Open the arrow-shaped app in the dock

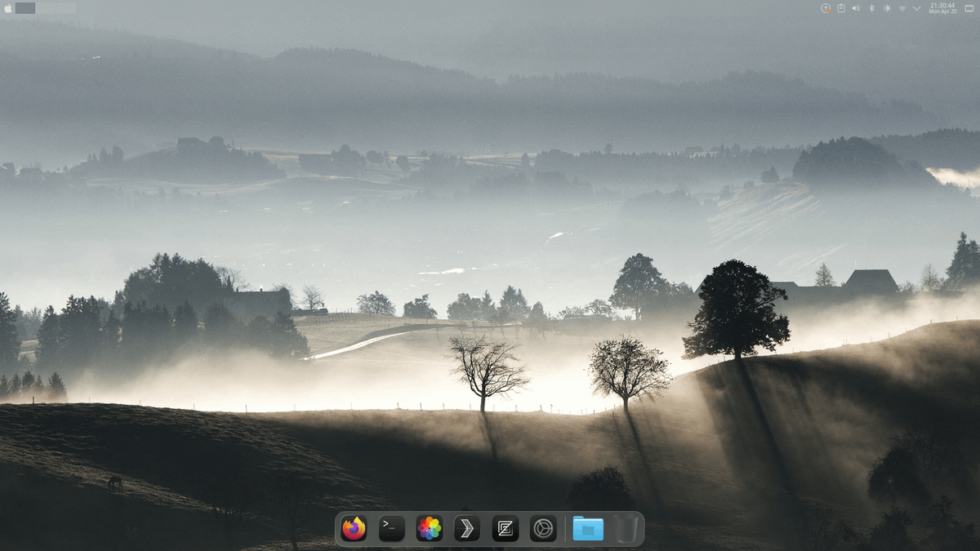click(x=466, y=528)
